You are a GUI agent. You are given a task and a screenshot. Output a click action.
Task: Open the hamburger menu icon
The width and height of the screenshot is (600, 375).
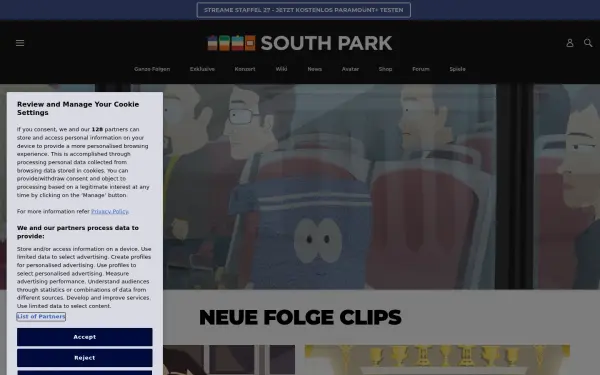pos(20,43)
